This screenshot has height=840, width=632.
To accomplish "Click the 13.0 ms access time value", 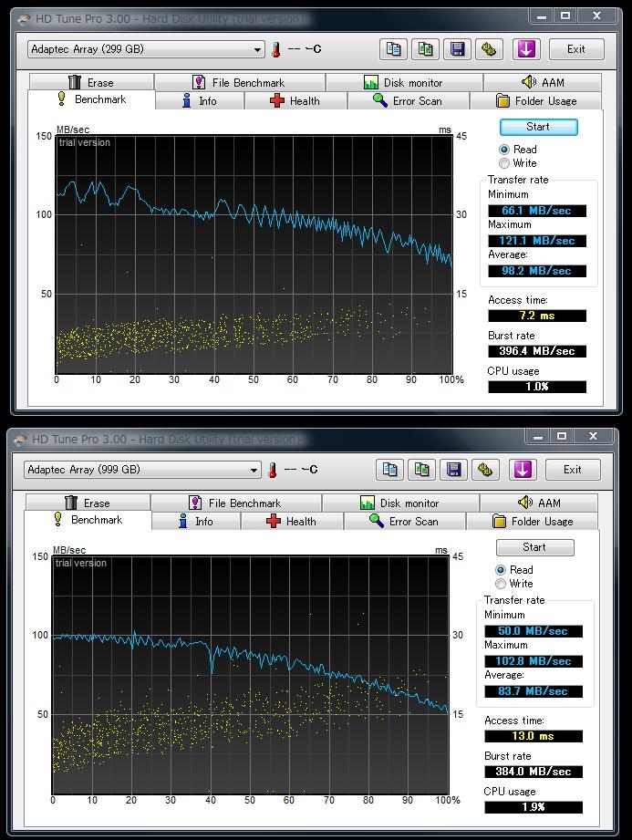I will coord(534,736).
